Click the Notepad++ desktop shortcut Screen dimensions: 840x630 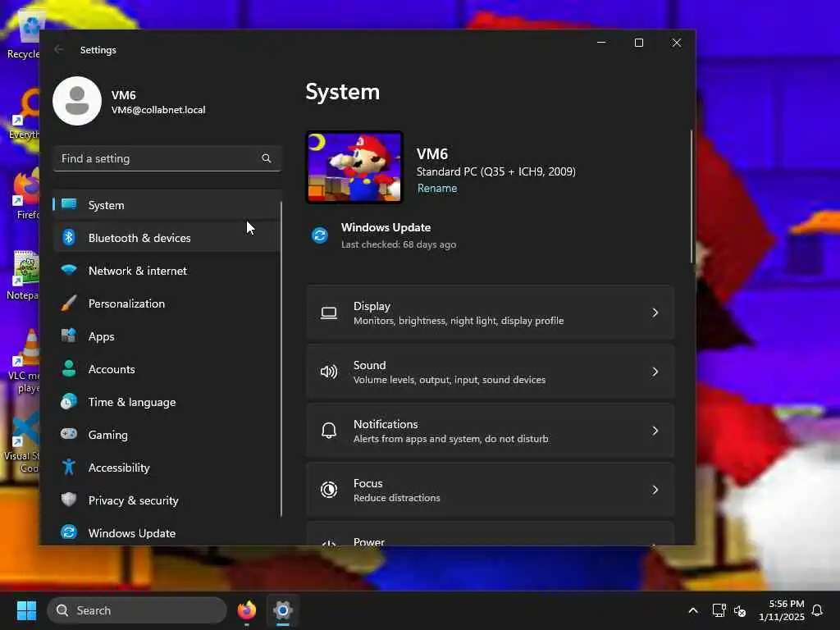[22, 274]
